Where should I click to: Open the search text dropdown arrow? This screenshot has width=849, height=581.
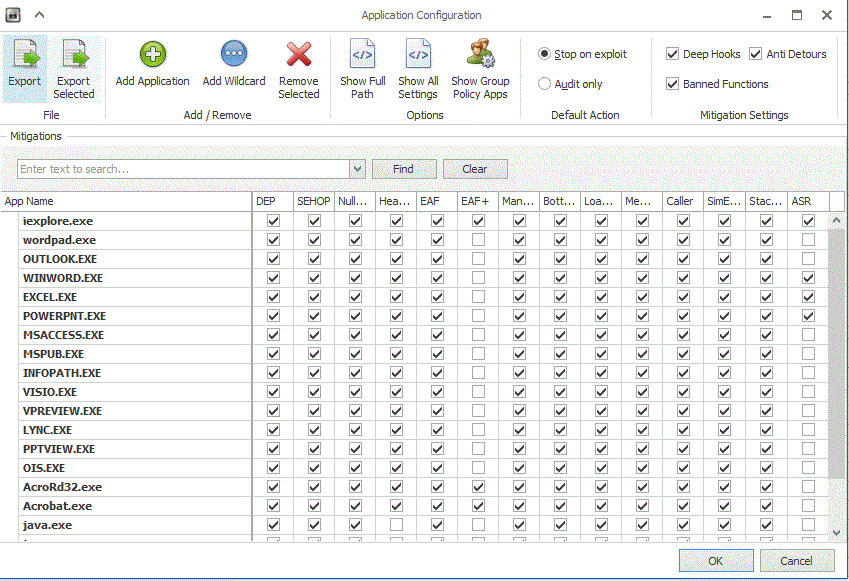(x=358, y=169)
